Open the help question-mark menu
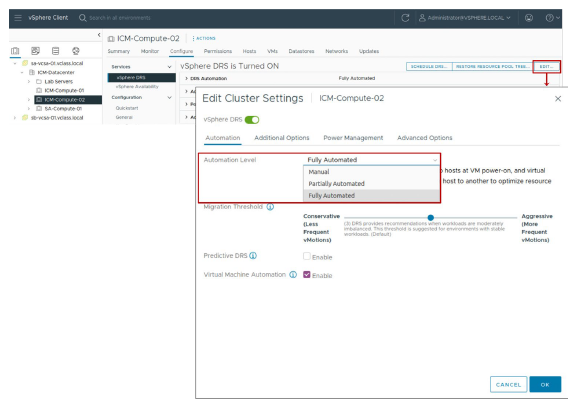Screen dimensions: 579x408 [x=552, y=18]
